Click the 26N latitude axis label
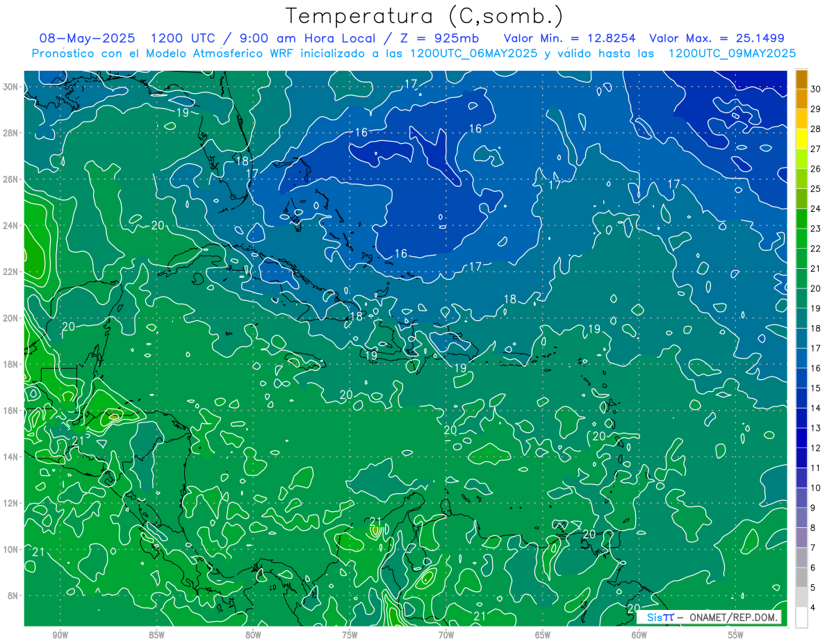This screenshot has width=834, height=644. click(x=11, y=179)
